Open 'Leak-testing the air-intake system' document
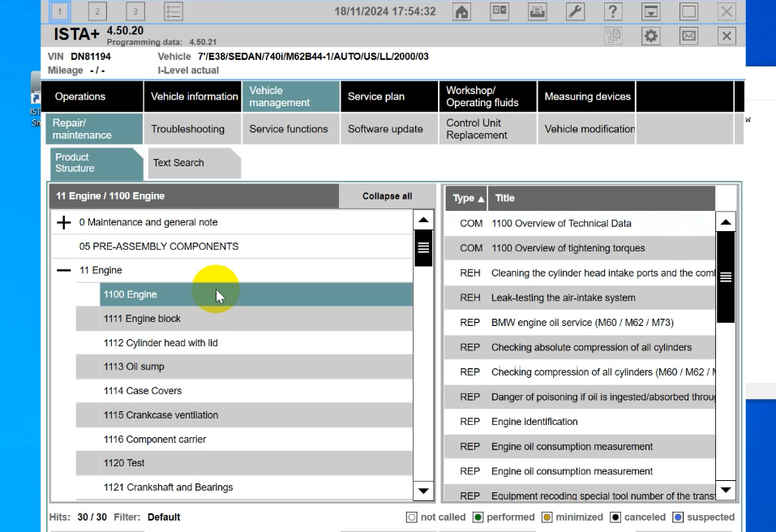The width and height of the screenshot is (776, 532). click(580, 298)
